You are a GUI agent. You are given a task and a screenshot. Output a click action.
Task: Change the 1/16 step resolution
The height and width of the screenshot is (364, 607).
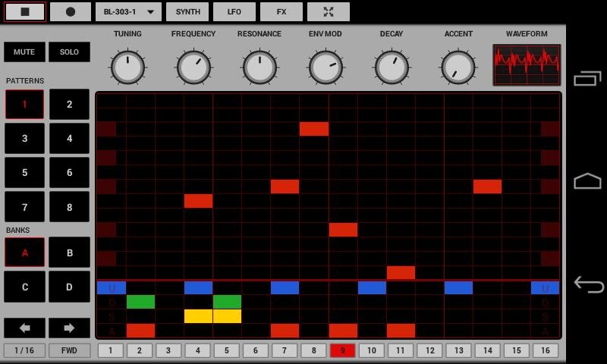(x=24, y=350)
